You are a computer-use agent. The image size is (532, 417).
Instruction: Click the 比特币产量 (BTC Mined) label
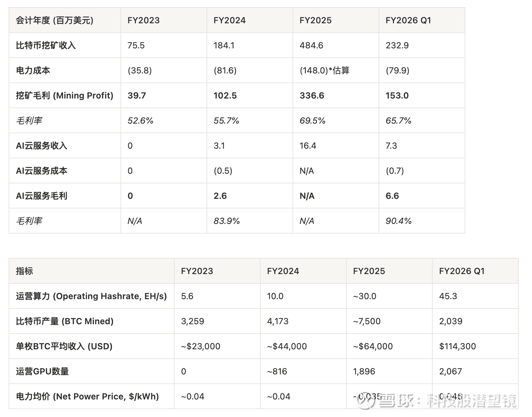65,321
